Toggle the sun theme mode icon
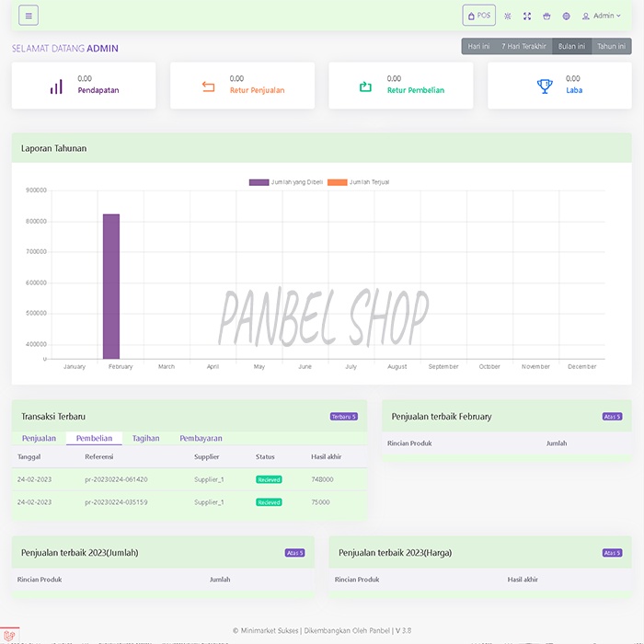 [x=508, y=16]
